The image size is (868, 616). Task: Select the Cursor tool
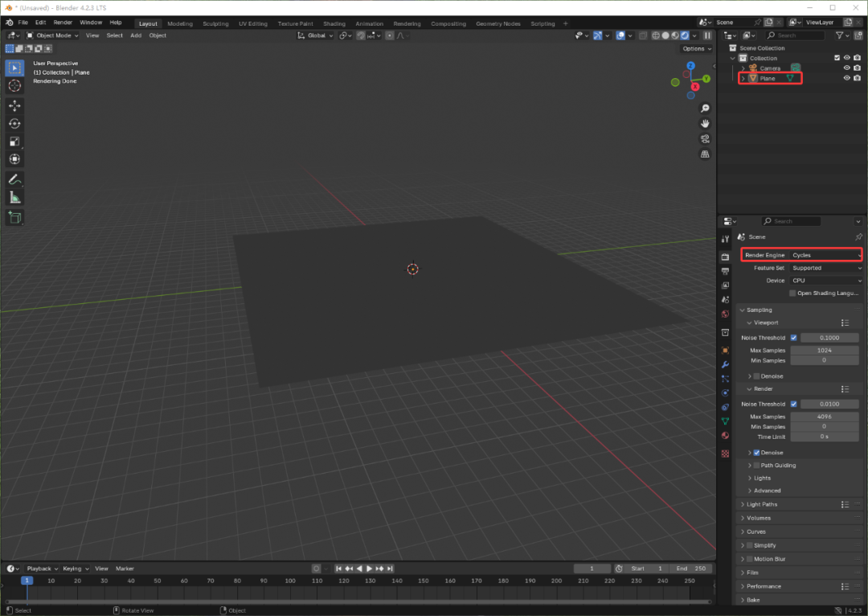click(15, 86)
